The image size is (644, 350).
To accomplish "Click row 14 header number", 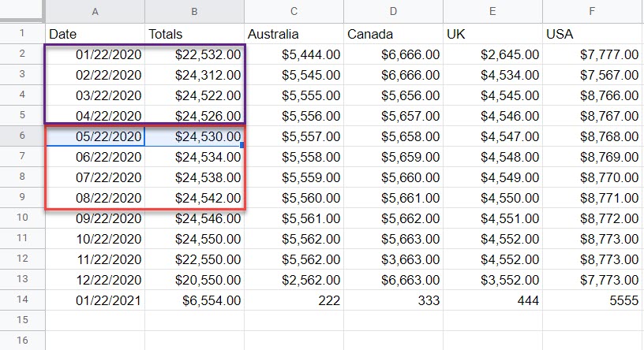I will (22, 300).
